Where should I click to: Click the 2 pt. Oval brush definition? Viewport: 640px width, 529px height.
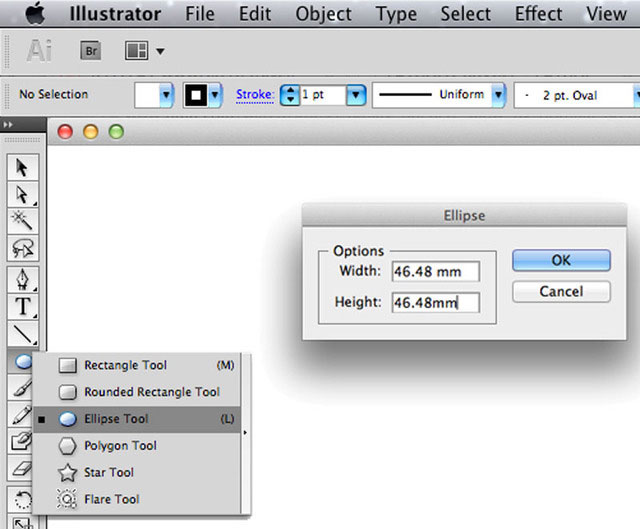(x=573, y=95)
